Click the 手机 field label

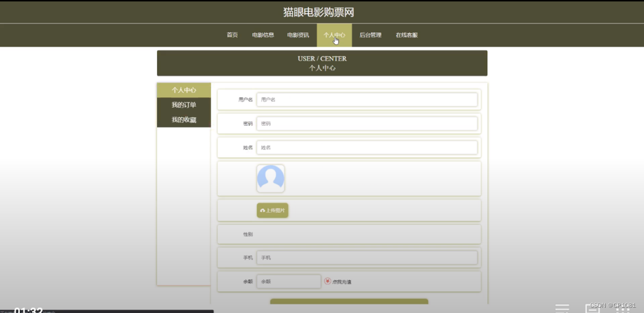click(x=248, y=258)
